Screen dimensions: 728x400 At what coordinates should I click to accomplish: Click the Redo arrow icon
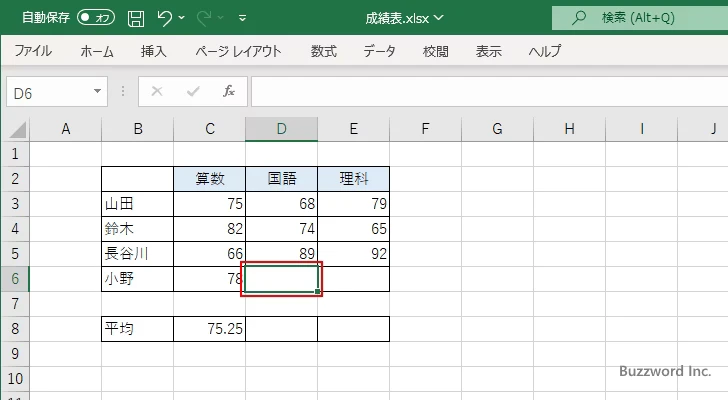(x=204, y=18)
